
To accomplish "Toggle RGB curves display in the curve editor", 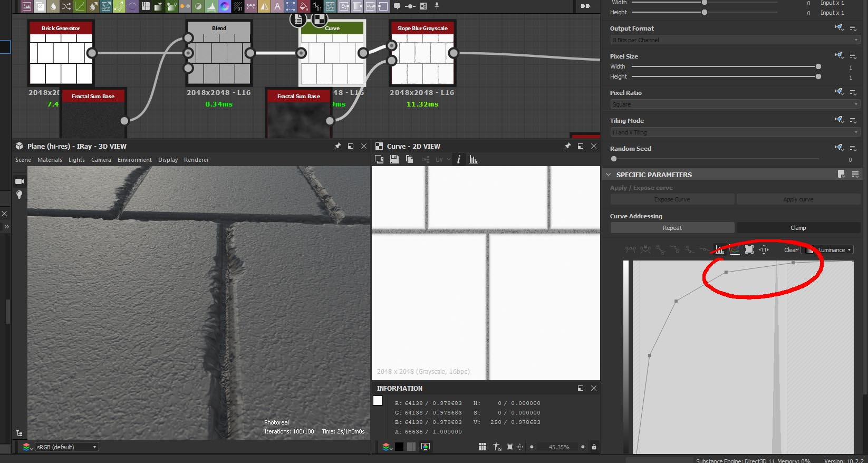I will pos(735,250).
